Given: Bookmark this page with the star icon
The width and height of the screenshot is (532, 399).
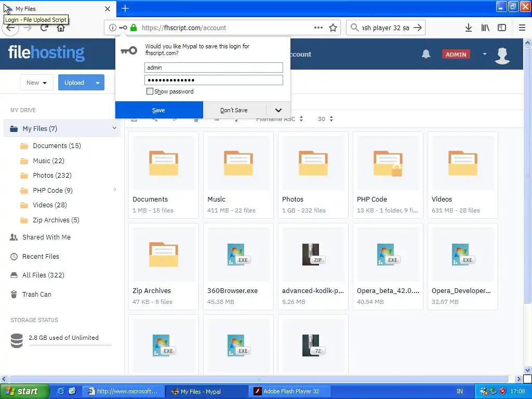Looking at the screenshot, I should point(333,28).
